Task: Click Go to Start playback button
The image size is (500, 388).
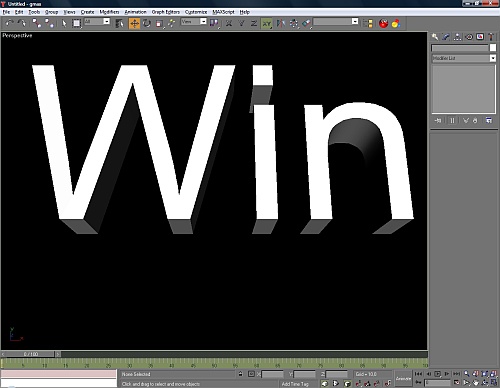Action: (x=419, y=374)
